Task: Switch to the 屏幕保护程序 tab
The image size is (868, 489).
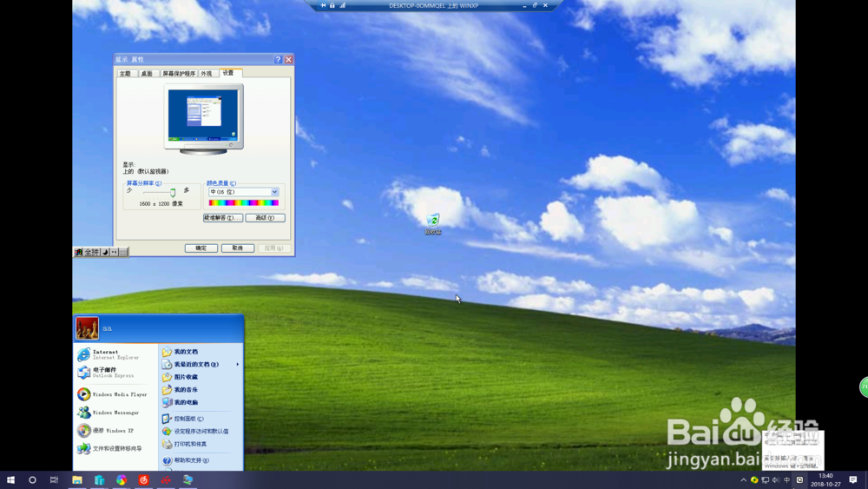Action: tap(179, 74)
